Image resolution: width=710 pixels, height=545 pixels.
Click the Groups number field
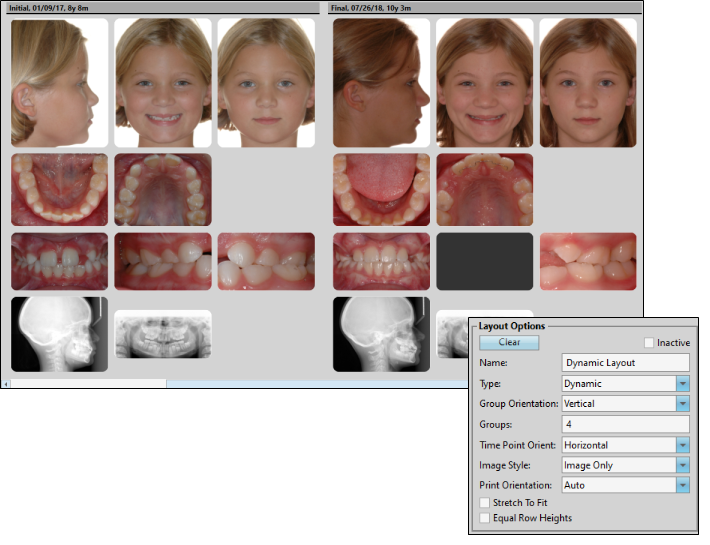[x=625, y=424]
